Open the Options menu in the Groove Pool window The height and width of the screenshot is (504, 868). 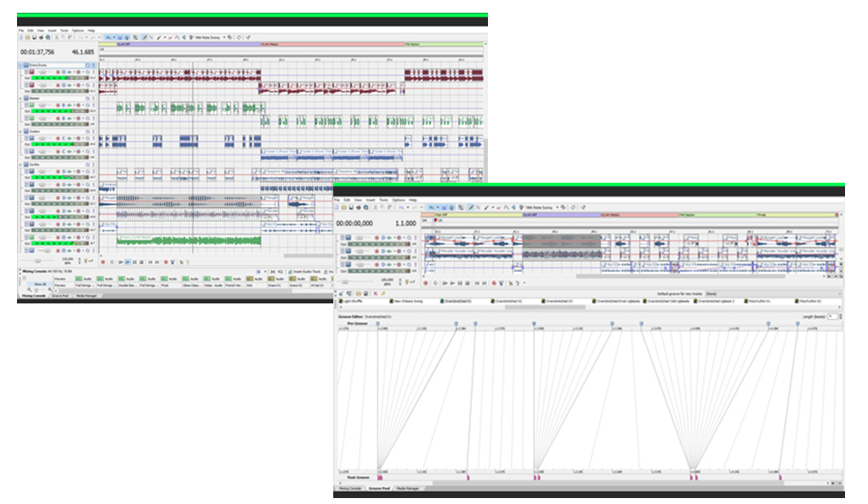[x=399, y=200]
